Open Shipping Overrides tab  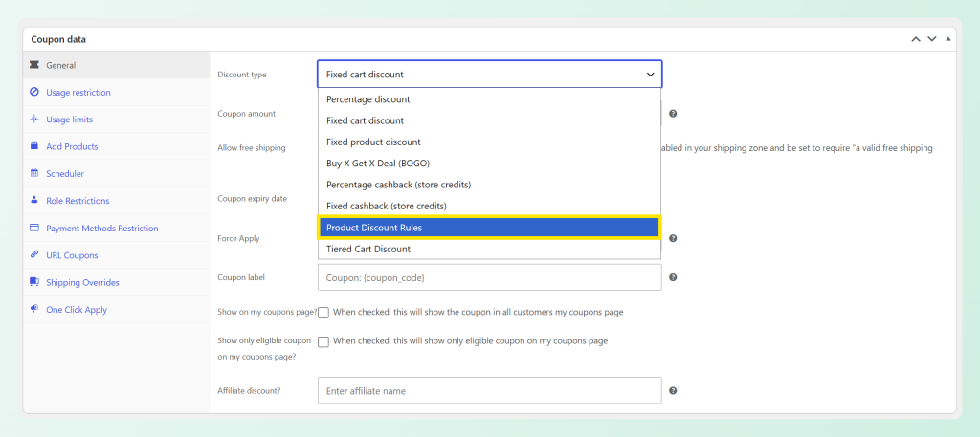pos(116,282)
